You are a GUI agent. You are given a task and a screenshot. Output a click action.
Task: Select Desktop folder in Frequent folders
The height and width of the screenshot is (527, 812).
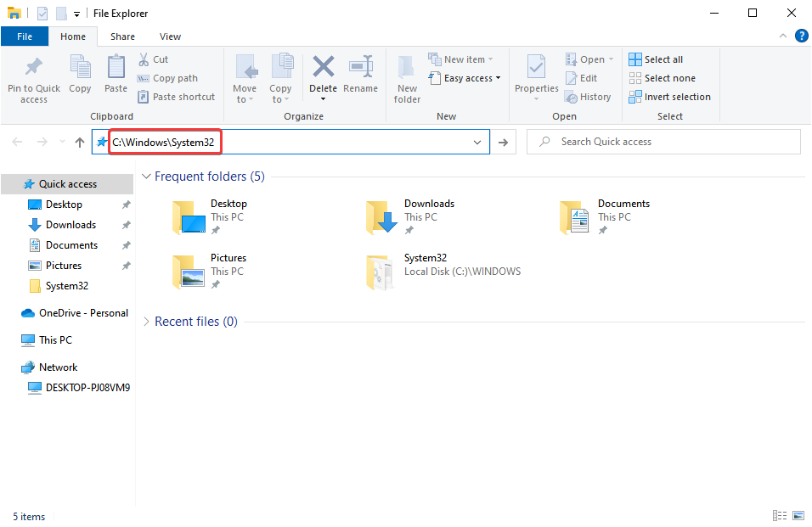click(x=210, y=217)
